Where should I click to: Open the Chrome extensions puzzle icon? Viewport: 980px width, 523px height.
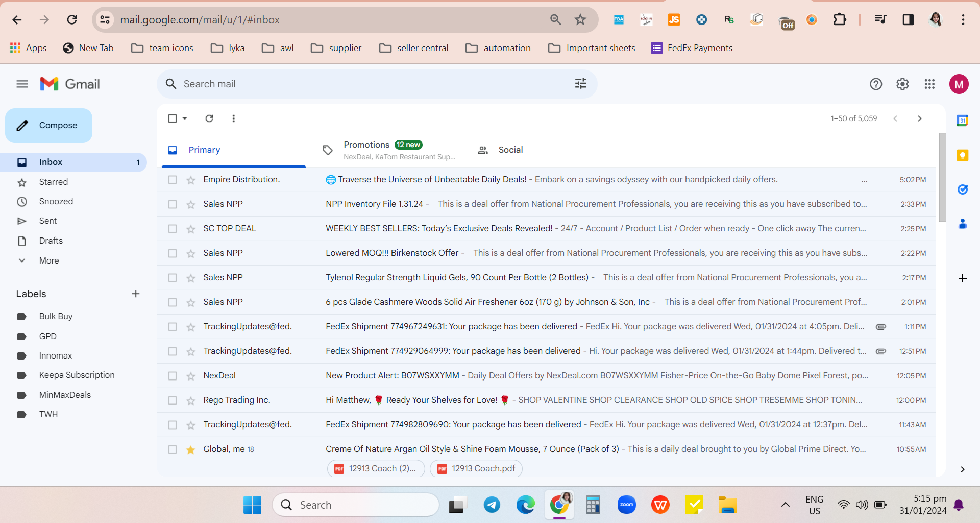pyautogui.click(x=840, y=20)
